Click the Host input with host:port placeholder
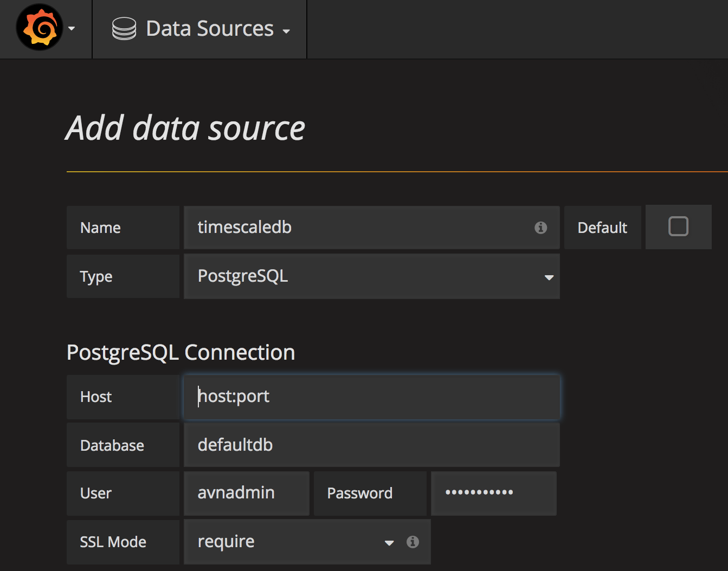 click(x=371, y=397)
